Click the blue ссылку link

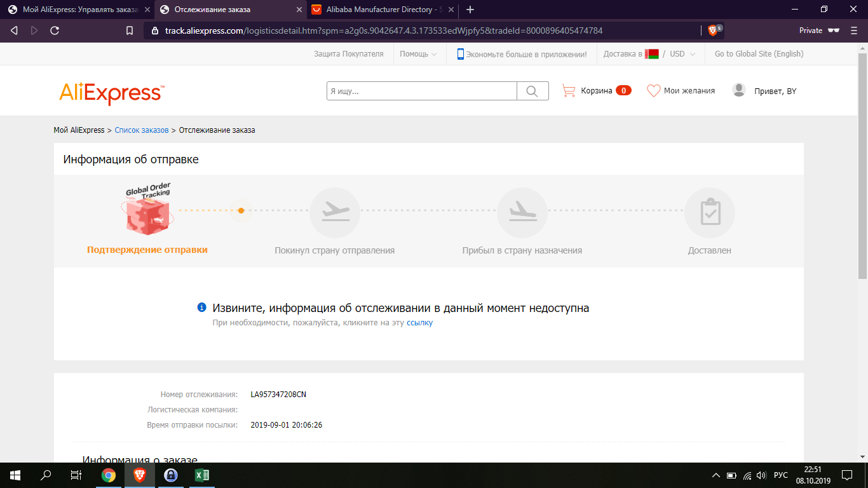[x=419, y=323]
